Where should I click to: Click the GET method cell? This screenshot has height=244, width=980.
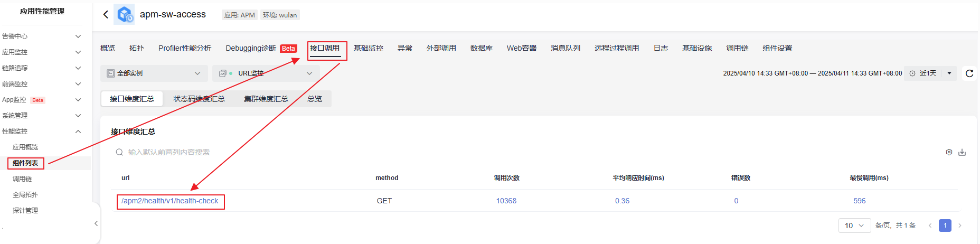[384, 201]
